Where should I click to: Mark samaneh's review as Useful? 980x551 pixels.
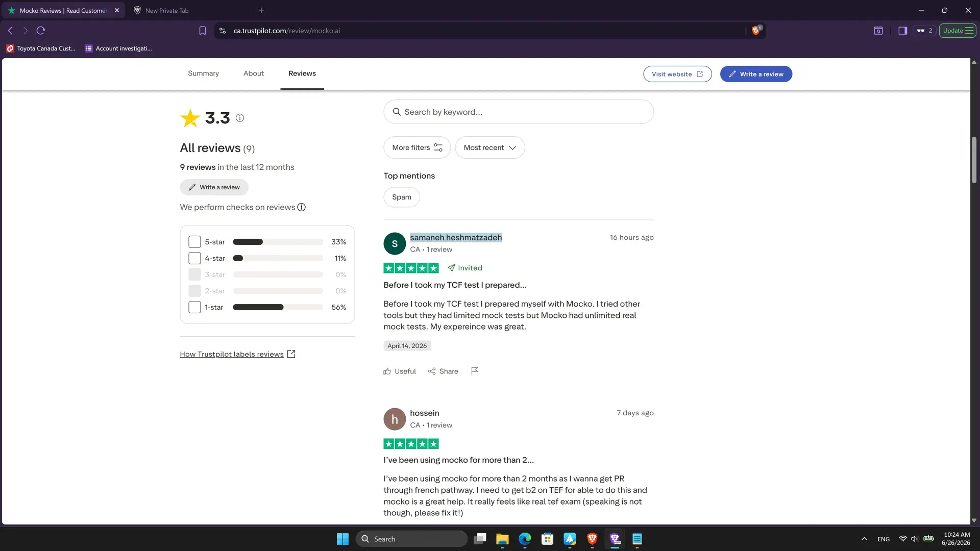coord(400,371)
